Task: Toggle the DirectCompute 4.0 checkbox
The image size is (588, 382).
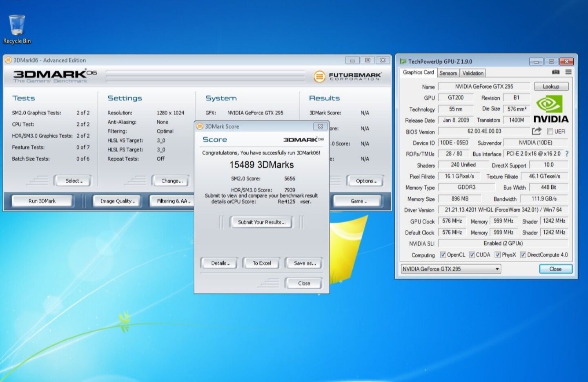Action: [523, 255]
